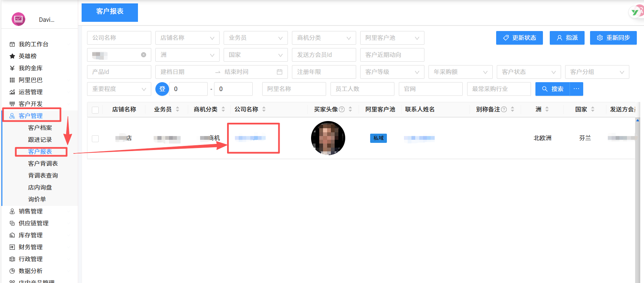Click the 搜索 search button
Screen dimensions: 644x283
pyautogui.click(x=552, y=89)
